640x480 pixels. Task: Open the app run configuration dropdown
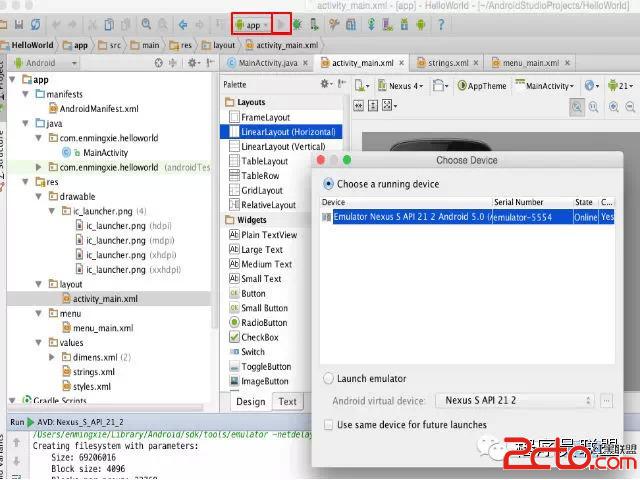point(252,25)
